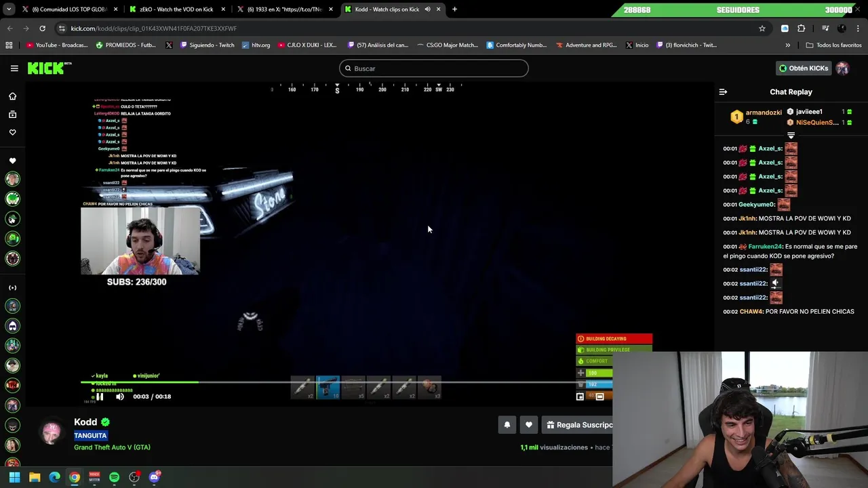Mute the clip volume

120,396
